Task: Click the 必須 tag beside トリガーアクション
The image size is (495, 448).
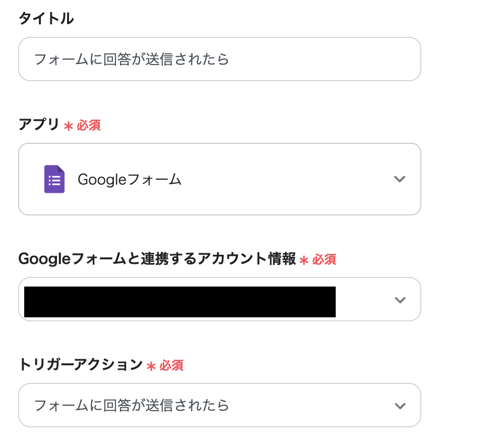Action: click(x=171, y=365)
